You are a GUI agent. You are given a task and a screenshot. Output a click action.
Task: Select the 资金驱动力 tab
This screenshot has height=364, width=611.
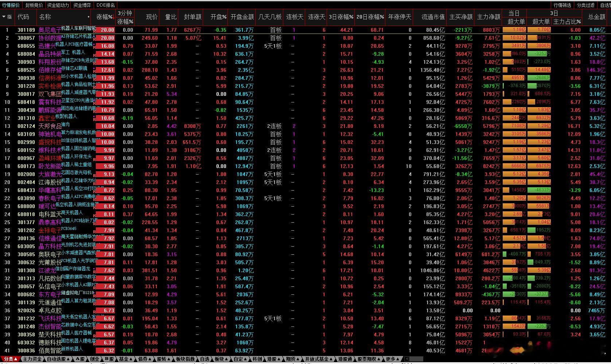click(58, 5)
